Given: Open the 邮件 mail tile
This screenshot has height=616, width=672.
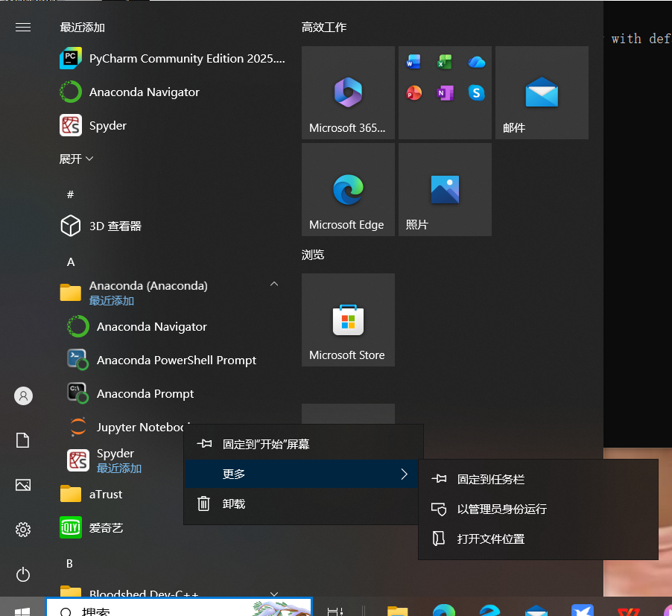Looking at the screenshot, I should pos(542,92).
